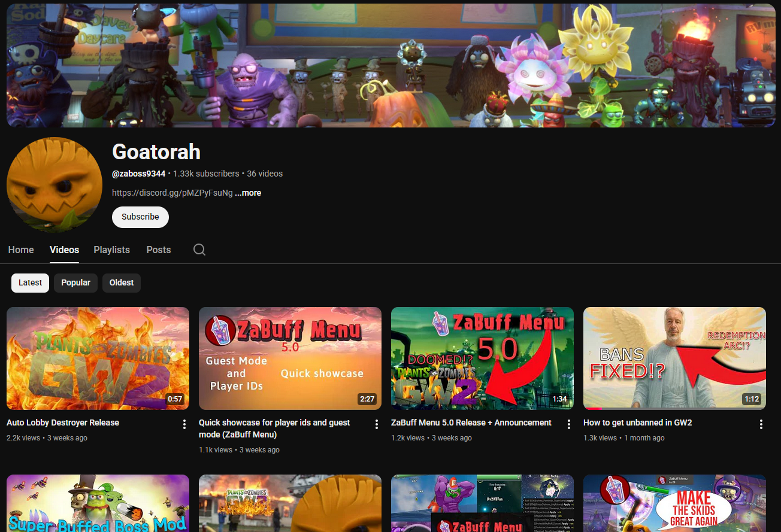Go to the Home tab
This screenshot has width=781, height=532.
(21, 250)
